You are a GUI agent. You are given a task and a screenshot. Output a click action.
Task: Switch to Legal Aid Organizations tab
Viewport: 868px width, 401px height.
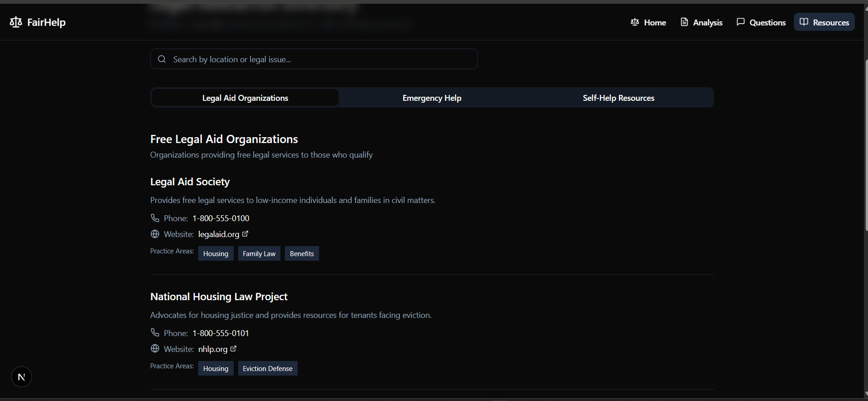[x=245, y=98]
